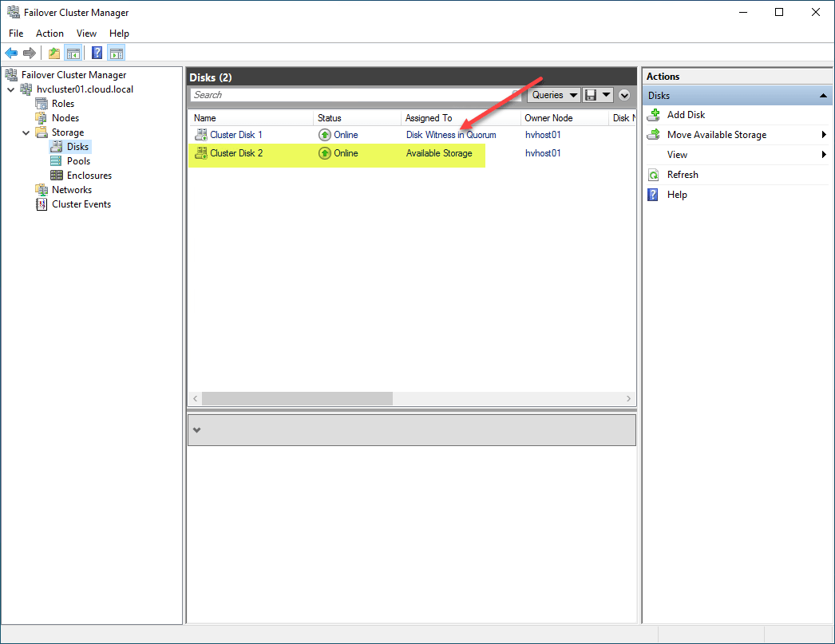Click the 'Disk Witness in Quorum' cell
The width and height of the screenshot is (835, 644).
click(451, 135)
